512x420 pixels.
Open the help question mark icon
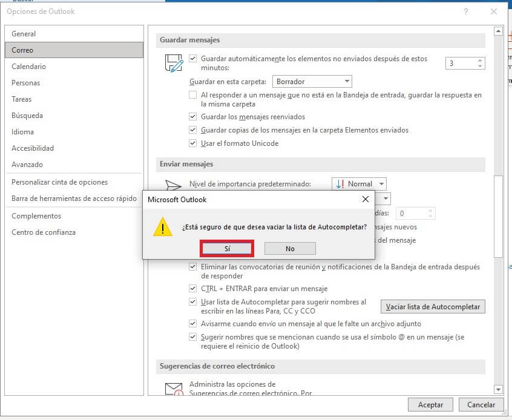tap(465, 11)
